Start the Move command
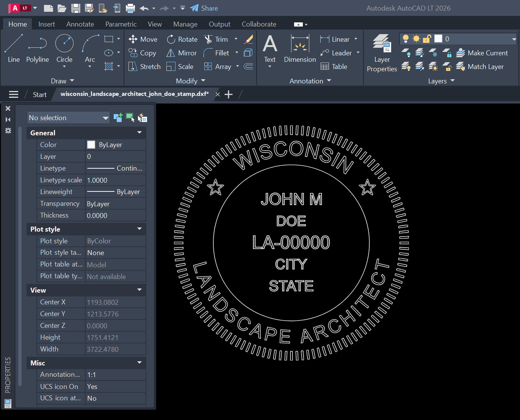 [143, 39]
